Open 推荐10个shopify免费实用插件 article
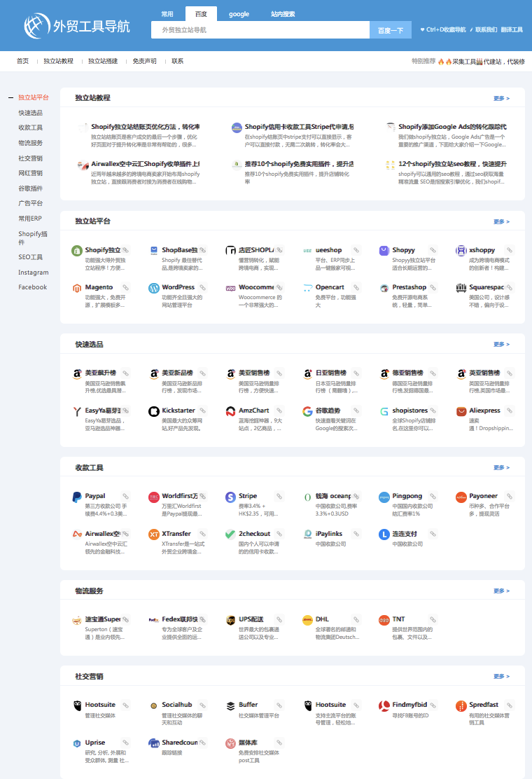The image size is (532, 779). [x=299, y=164]
